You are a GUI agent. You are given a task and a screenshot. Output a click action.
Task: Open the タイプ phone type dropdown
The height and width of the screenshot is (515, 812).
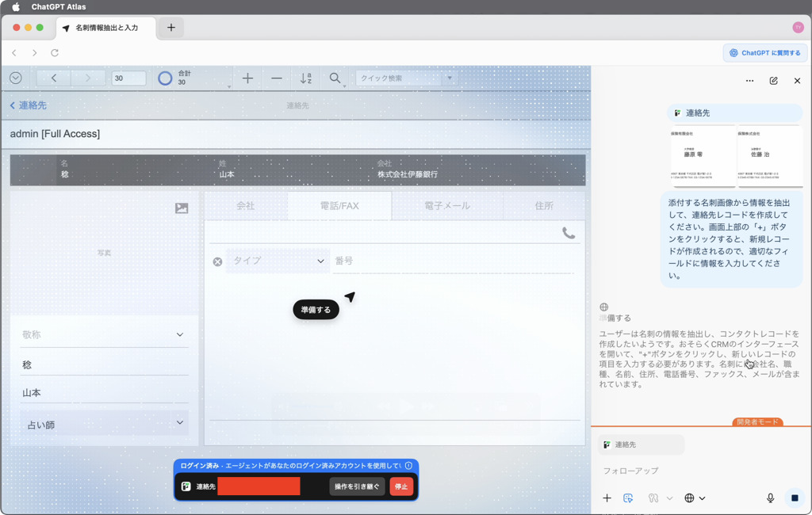point(278,261)
